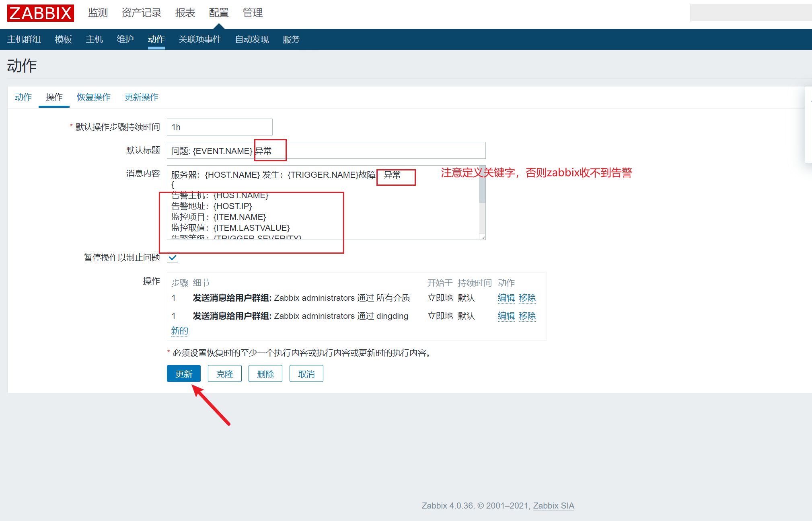
Task: Open the 管理 top menu
Action: [253, 13]
